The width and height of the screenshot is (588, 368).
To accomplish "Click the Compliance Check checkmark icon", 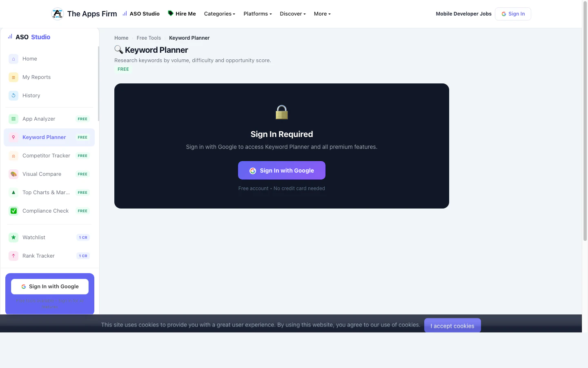I will click(x=13, y=211).
